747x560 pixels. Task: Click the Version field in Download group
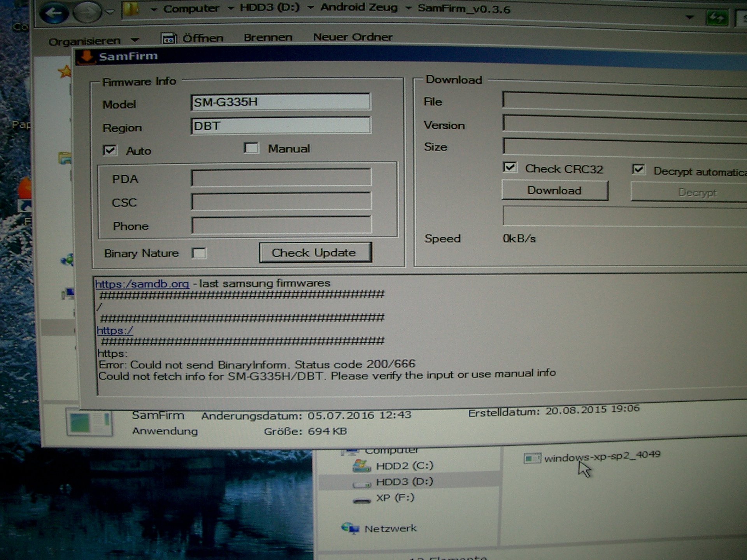(625, 124)
